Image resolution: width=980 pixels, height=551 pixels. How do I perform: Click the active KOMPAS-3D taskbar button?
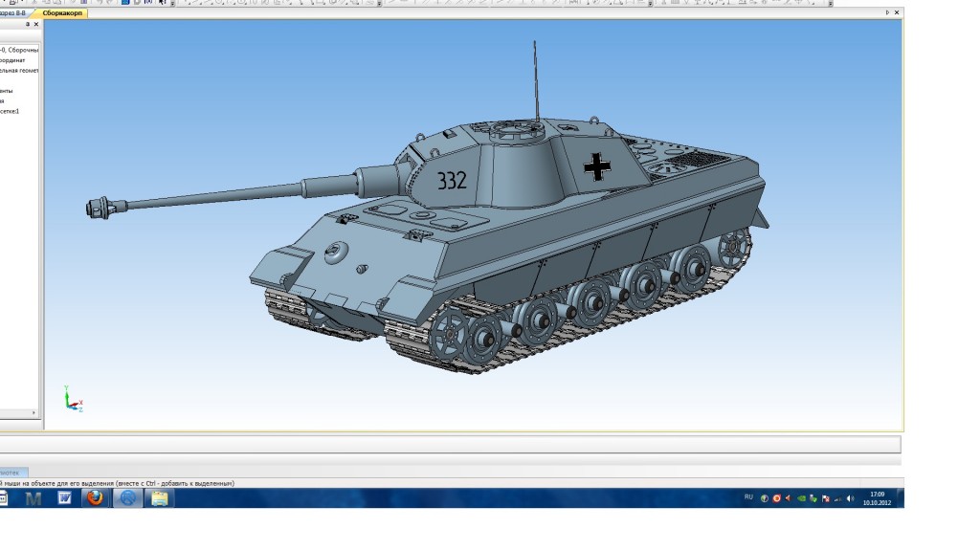pyautogui.click(x=127, y=497)
